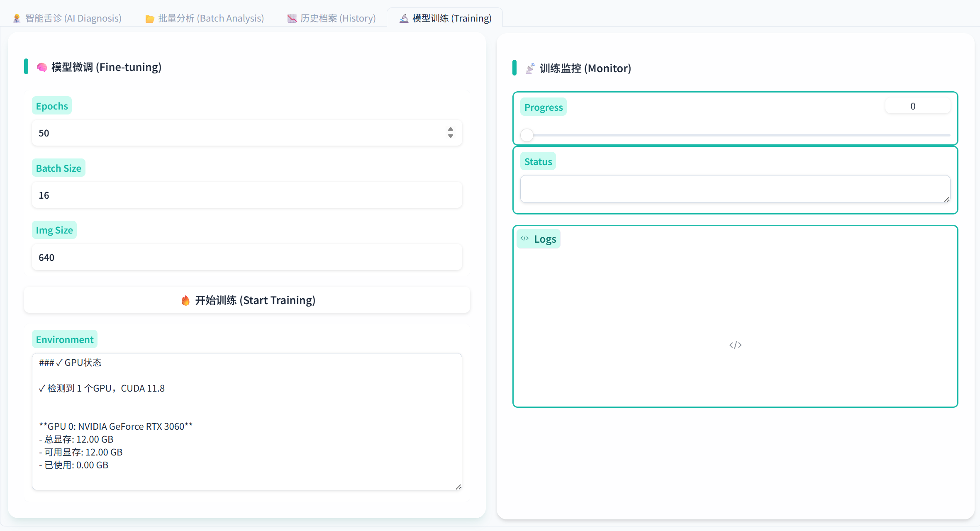
Task: Click inside the Status text area
Action: click(x=735, y=189)
